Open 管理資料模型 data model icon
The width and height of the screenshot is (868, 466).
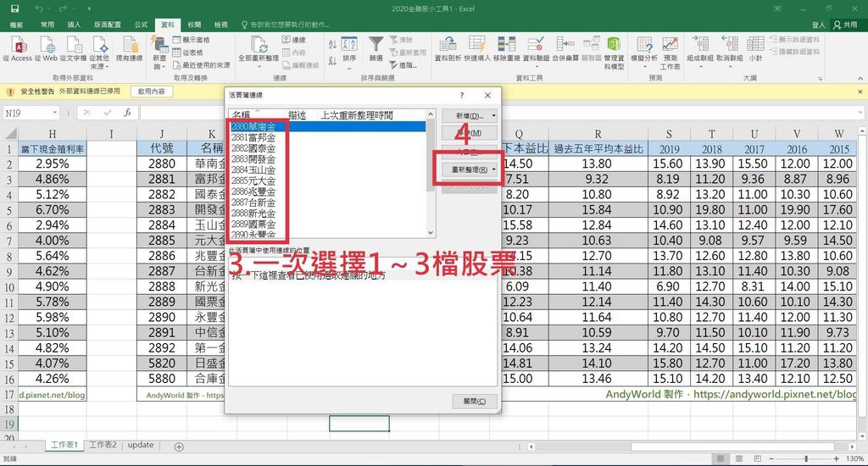pyautogui.click(x=614, y=44)
